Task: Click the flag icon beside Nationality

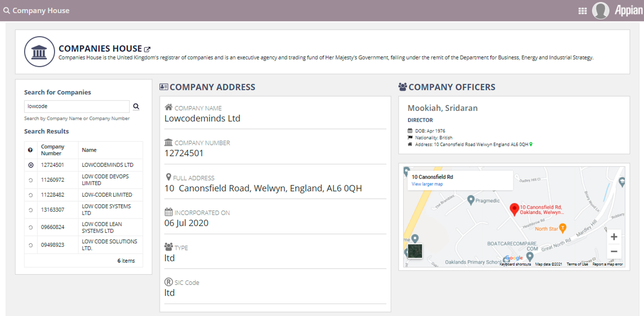Action: pos(410,137)
